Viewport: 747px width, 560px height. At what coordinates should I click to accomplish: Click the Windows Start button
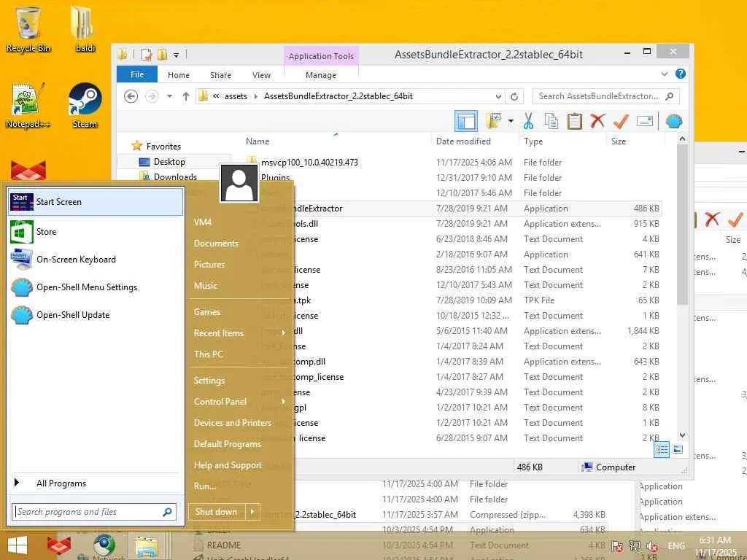tap(18, 545)
